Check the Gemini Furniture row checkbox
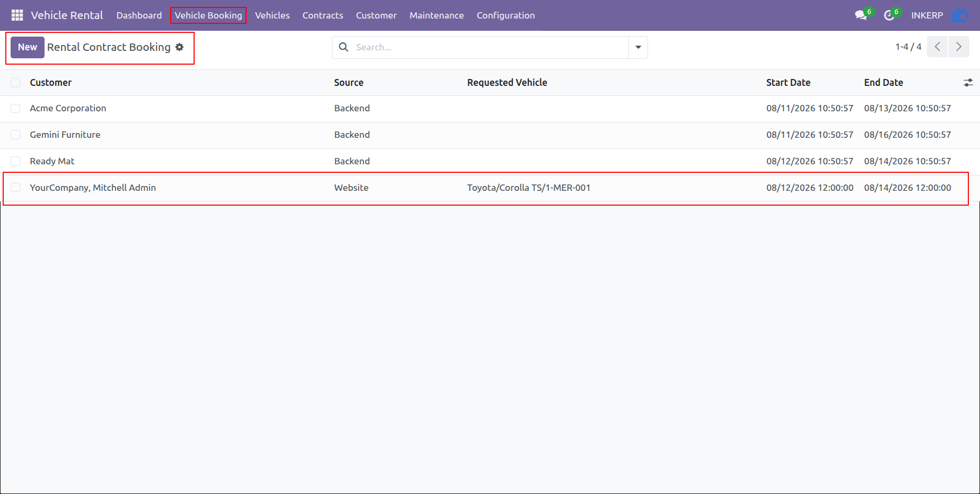This screenshot has width=980, height=494. tap(15, 135)
